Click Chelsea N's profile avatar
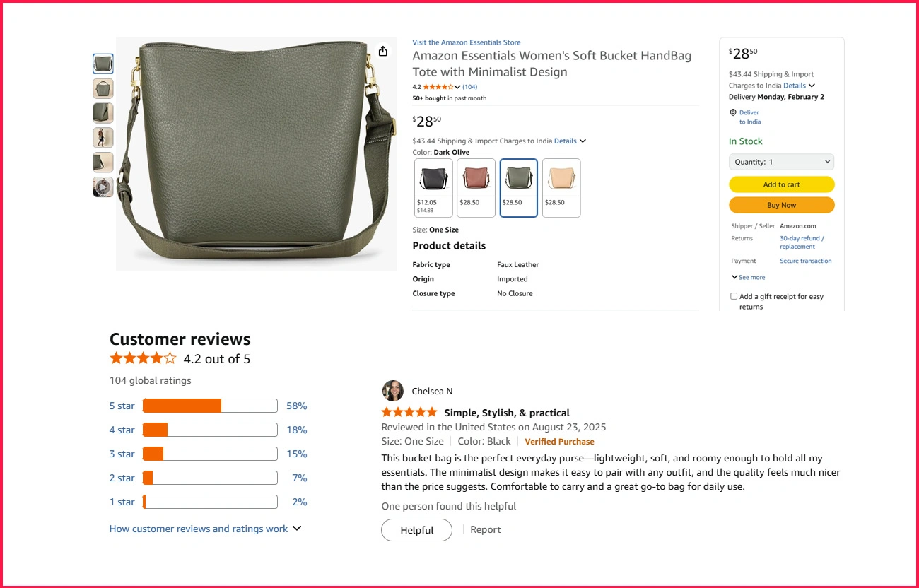This screenshot has height=588, width=919. point(393,391)
